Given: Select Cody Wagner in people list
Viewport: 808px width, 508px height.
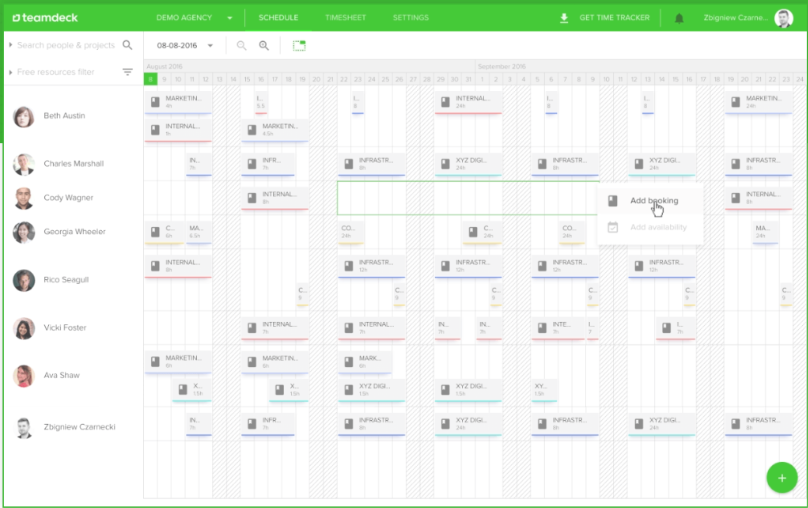Looking at the screenshot, I should click(x=69, y=198).
